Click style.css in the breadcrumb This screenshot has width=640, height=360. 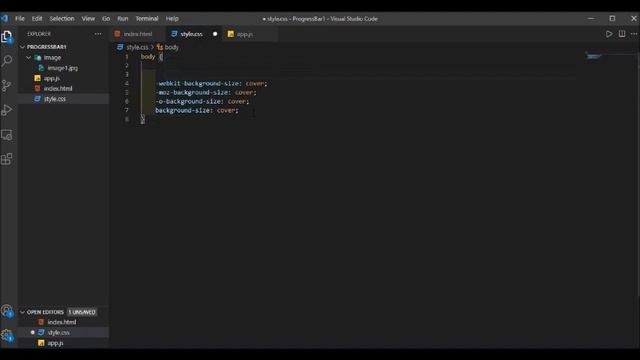137,47
